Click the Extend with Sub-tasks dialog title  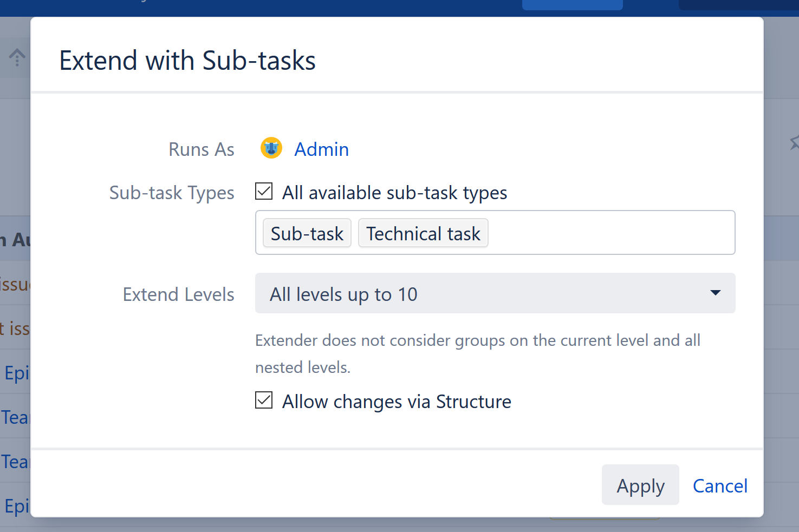(x=187, y=60)
